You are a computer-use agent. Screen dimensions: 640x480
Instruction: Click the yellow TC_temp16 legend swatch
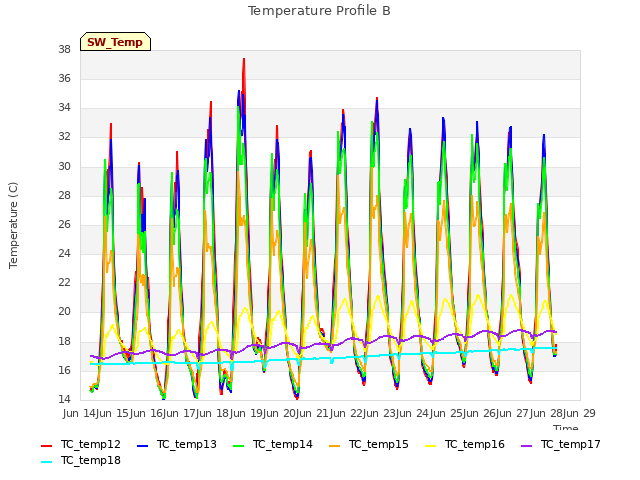pyautogui.click(x=430, y=446)
